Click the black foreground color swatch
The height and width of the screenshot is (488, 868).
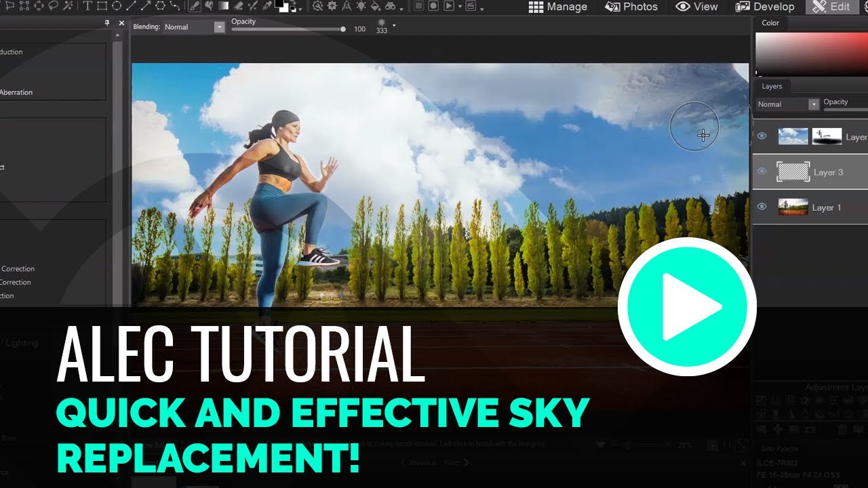coord(279,3)
